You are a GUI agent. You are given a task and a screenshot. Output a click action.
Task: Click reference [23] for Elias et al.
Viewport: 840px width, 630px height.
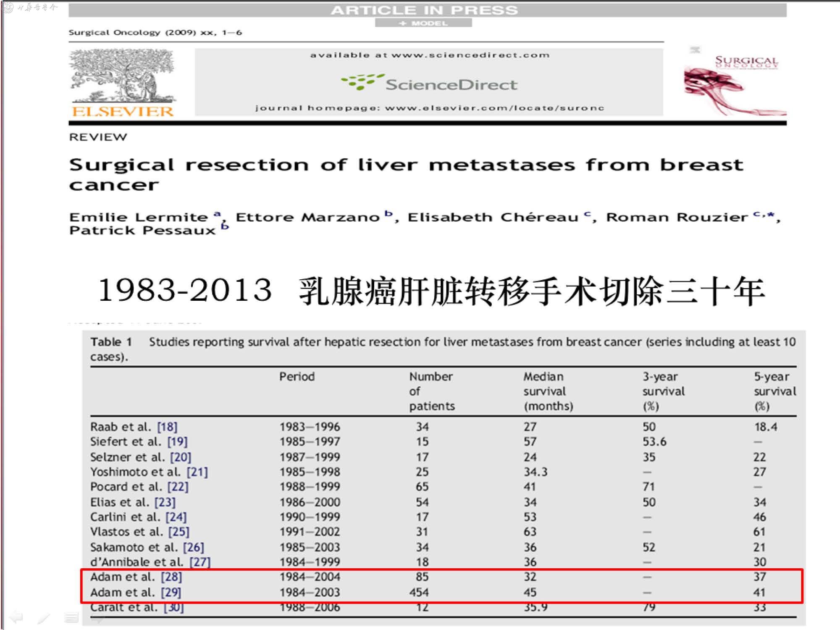[x=165, y=502]
